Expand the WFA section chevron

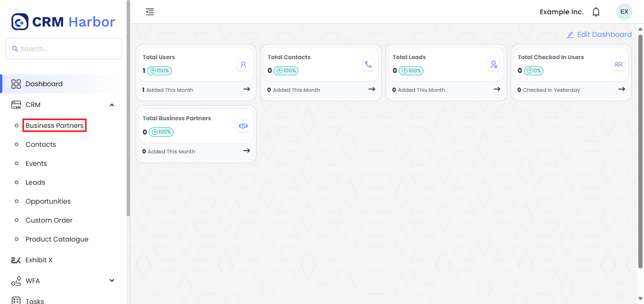pos(112,280)
